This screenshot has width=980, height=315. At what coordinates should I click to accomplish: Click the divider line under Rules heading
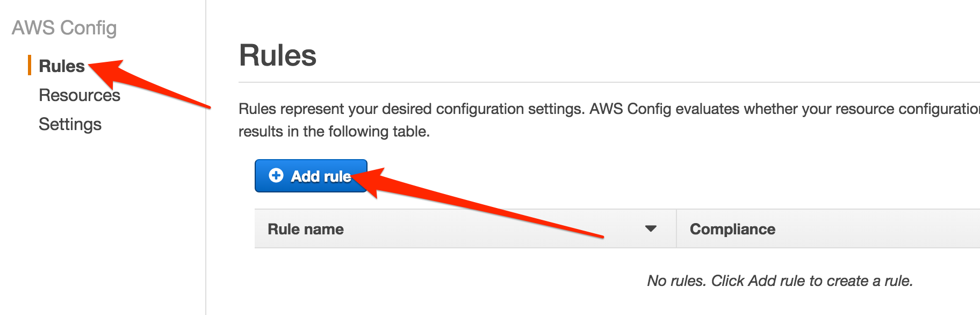(484, 82)
